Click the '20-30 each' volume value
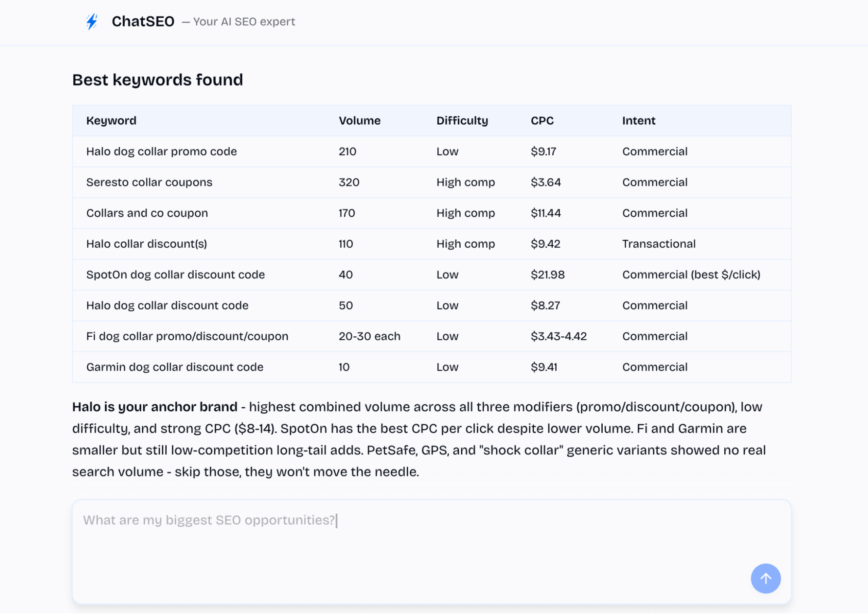The width and height of the screenshot is (868, 614). 370,336
